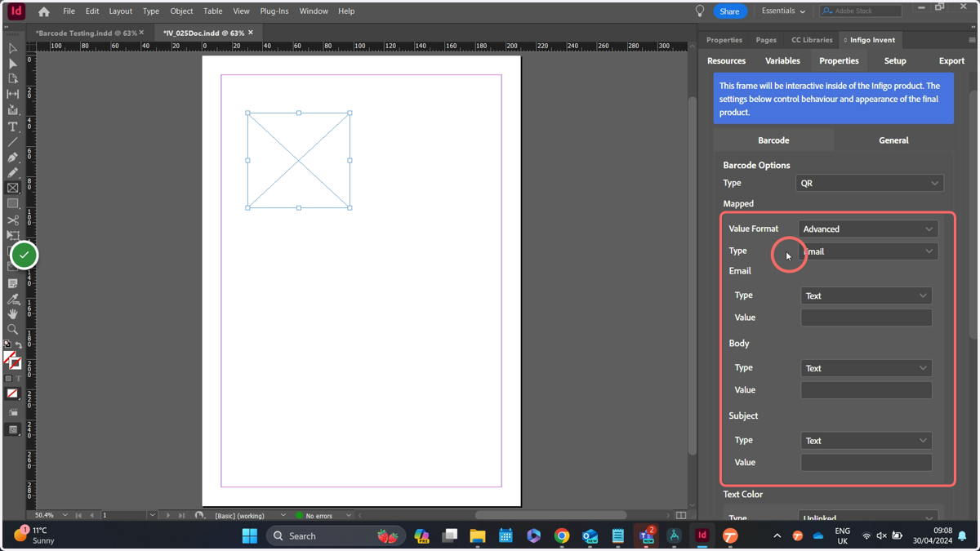Switch to the General sub-tab
Image resolution: width=980 pixels, height=551 pixels.
(893, 140)
